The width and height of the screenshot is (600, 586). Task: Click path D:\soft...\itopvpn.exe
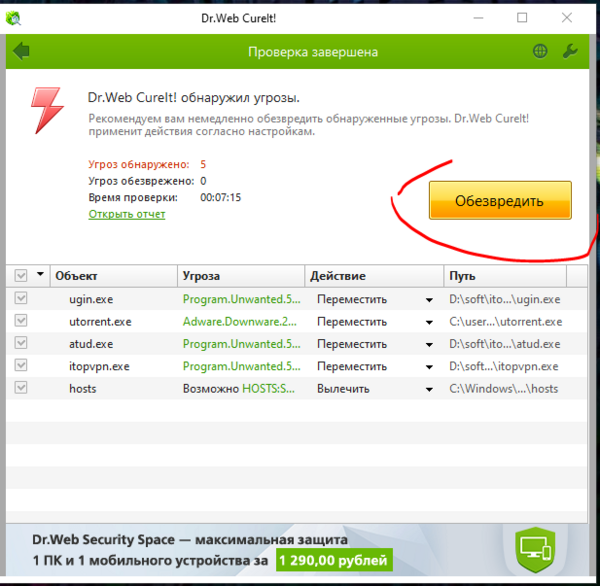click(x=504, y=367)
